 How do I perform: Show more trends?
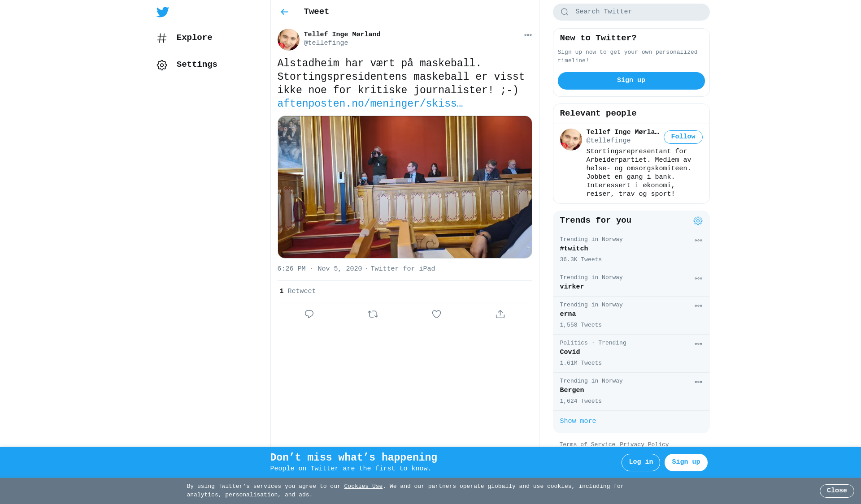point(578,421)
